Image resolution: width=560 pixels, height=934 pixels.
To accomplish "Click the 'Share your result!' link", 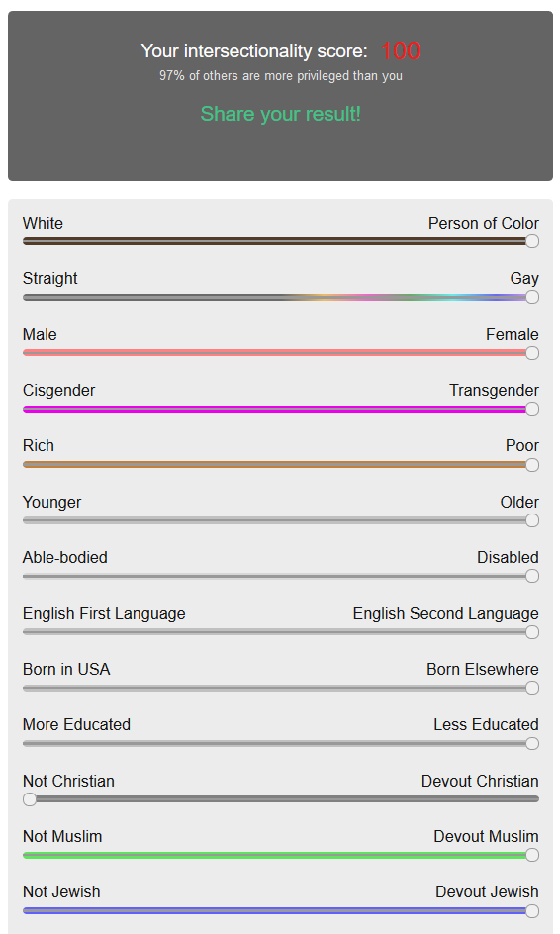I will pos(280,114).
